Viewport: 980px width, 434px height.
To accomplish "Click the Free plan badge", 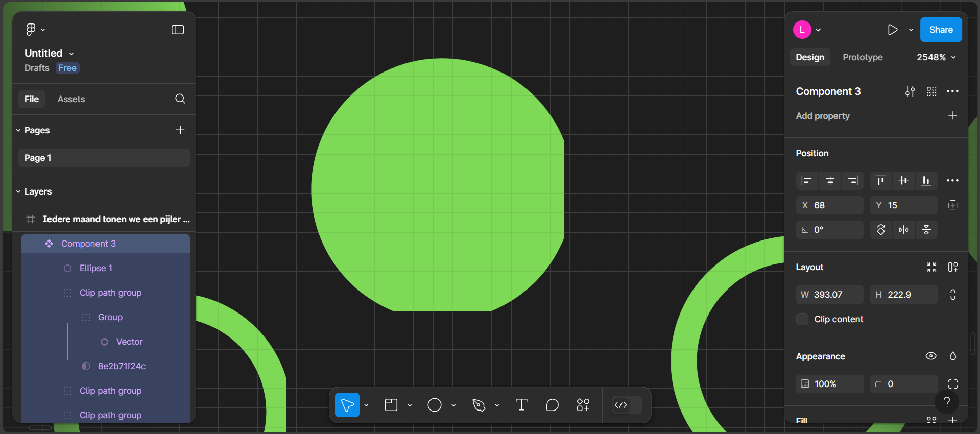I will pyautogui.click(x=67, y=68).
